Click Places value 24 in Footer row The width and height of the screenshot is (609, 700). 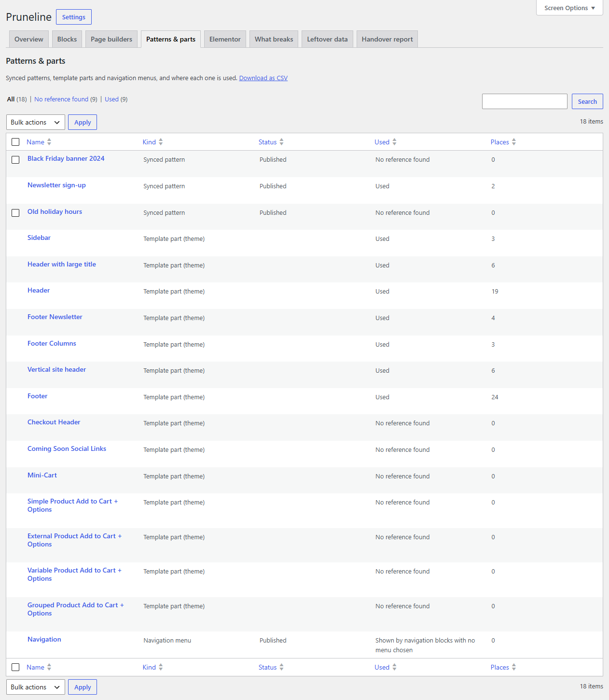(495, 397)
